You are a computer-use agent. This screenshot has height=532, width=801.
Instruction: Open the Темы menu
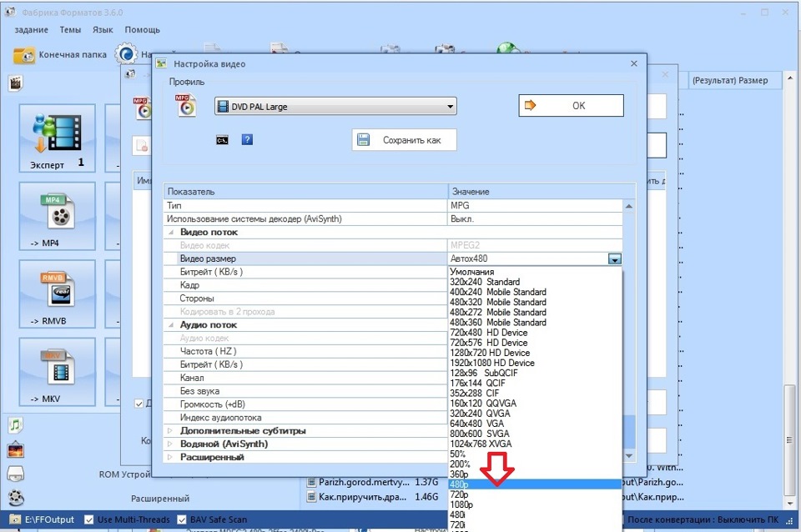coord(70,30)
